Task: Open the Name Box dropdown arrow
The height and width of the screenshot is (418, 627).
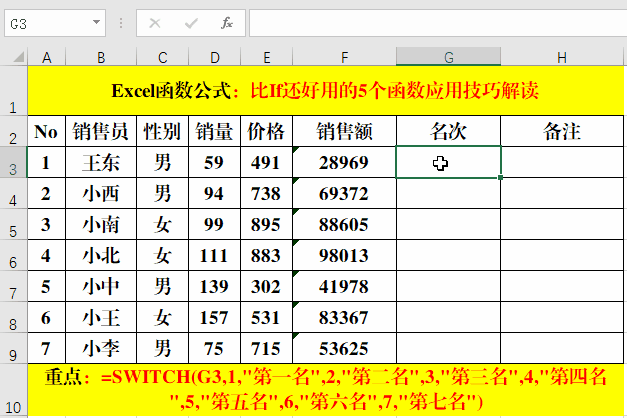Action: point(96,22)
